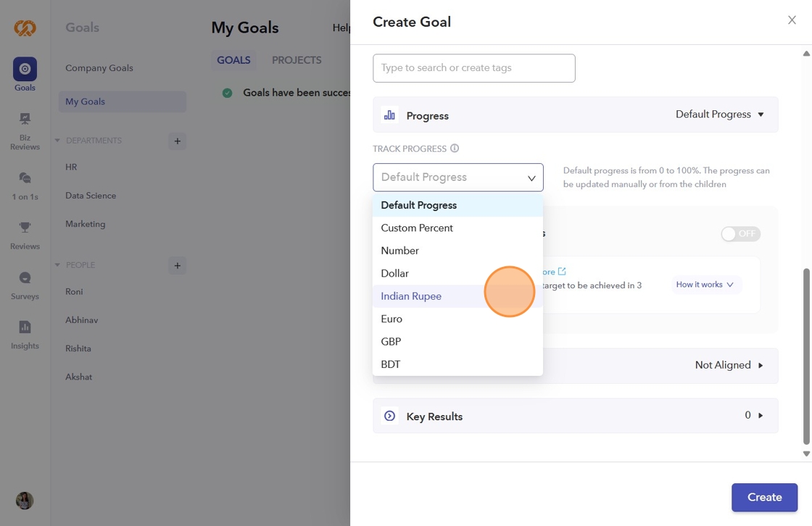Expand the Key Results section
The image size is (812, 526).
click(760, 416)
